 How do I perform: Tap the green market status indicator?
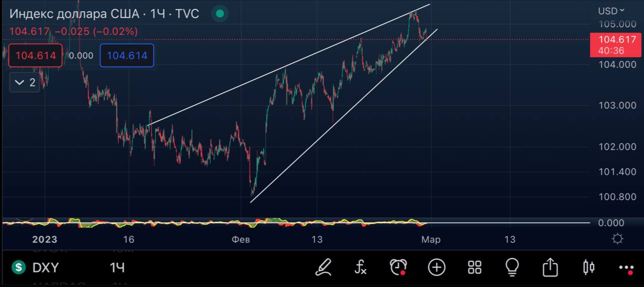pos(219,14)
